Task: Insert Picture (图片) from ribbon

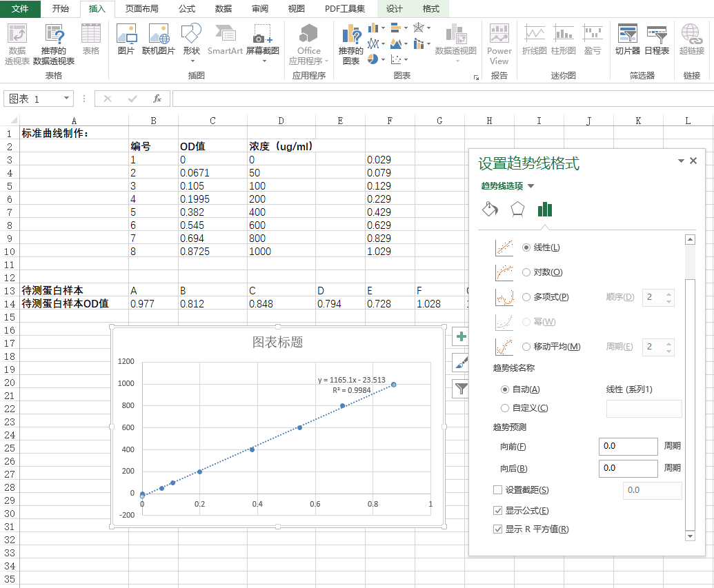Action: coord(126,34)
